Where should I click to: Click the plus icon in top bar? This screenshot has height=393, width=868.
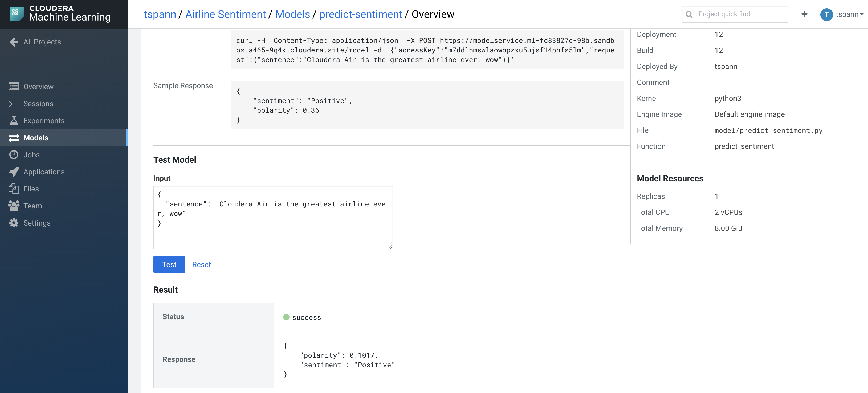tap(804, 14)
